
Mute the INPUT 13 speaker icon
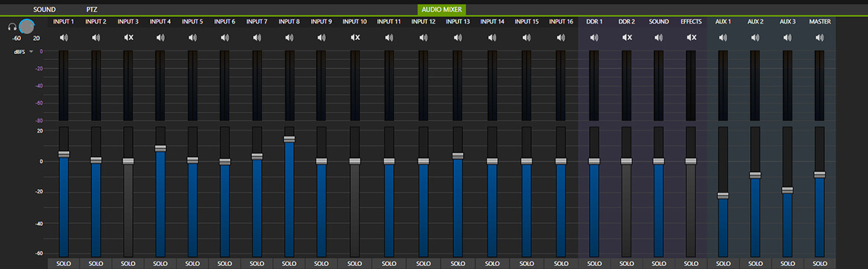[x=458, y=38]
